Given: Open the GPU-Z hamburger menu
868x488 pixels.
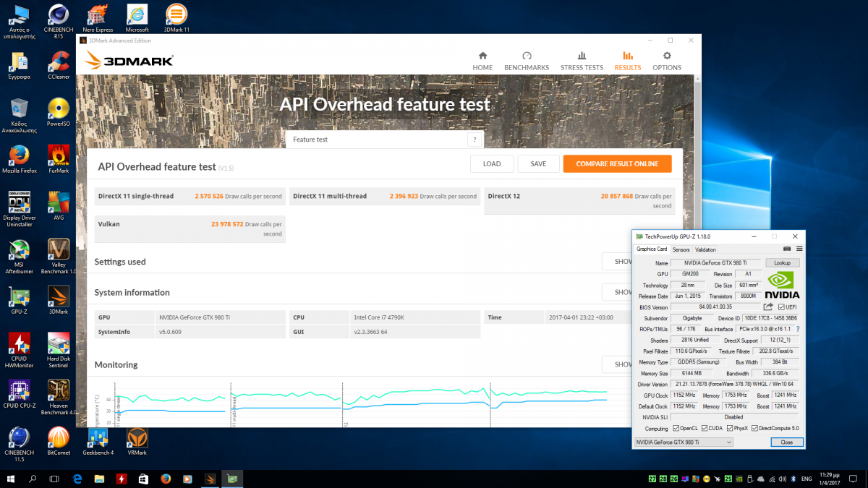Looking at the screenshot, I should (x=799, y=249).
